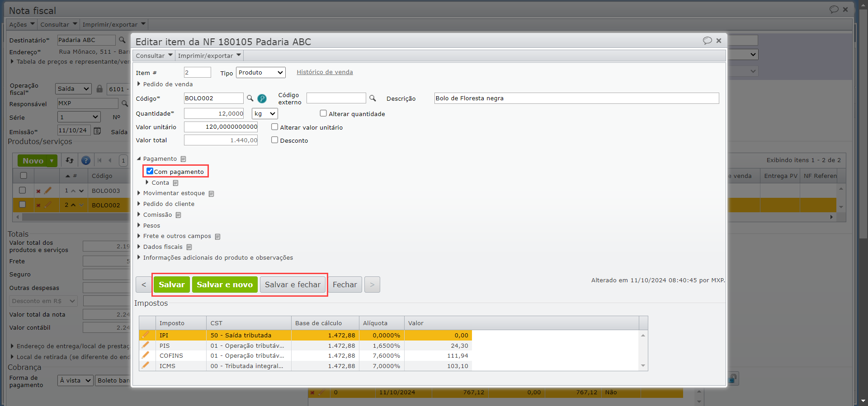Screen dimensions: 868x406
Task: Toggle the select-all checkbox in the products grid header
Action: point(24,176)
